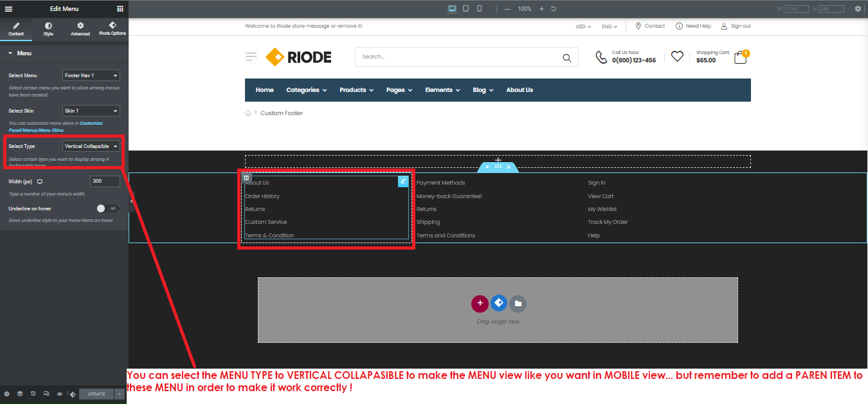Edit section via dotted drag handle

498,167
